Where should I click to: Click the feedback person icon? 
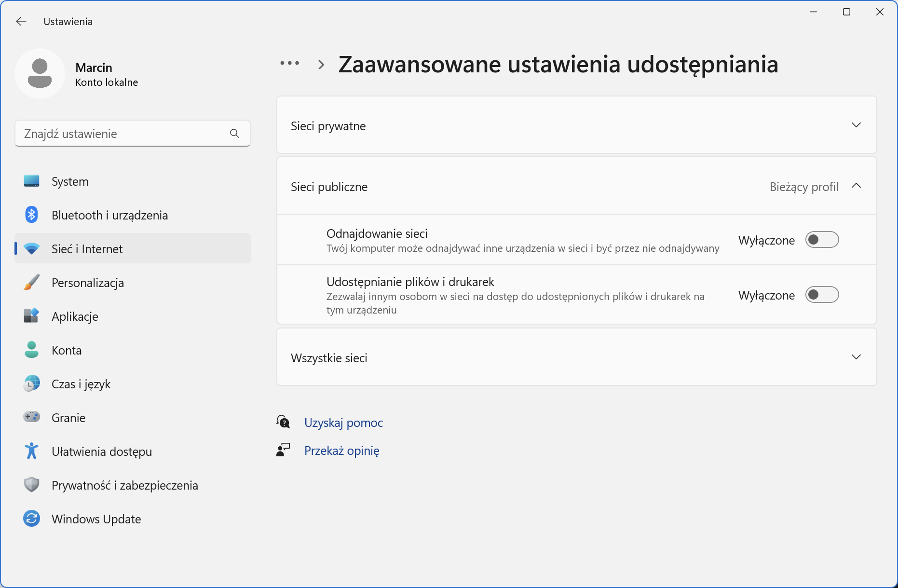point(283,450)
